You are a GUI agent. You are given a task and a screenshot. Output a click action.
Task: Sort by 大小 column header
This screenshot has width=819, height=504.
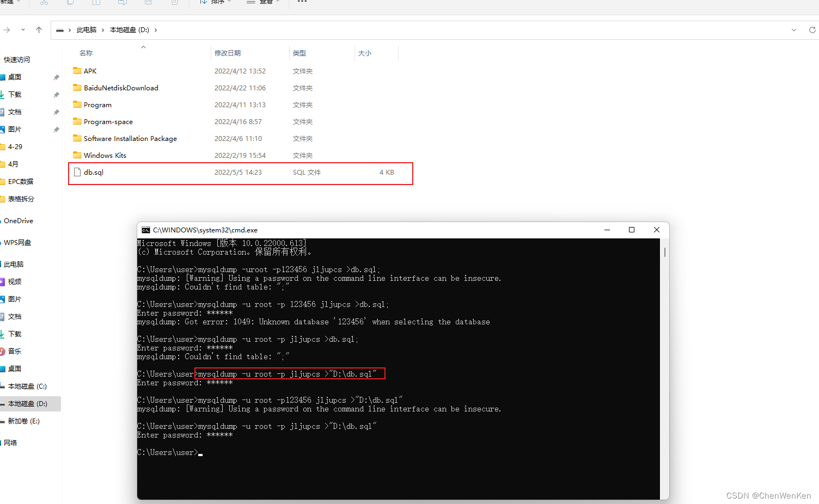(365, 53)
